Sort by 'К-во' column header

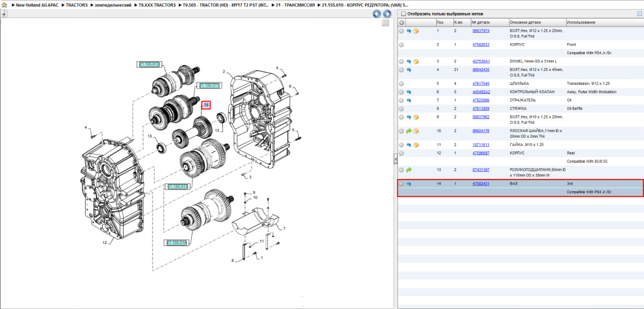[461, 22]
